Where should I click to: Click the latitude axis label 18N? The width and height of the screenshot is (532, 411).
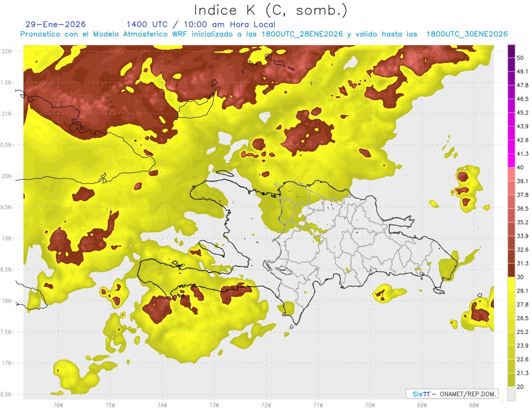click(x=8, y=301)
